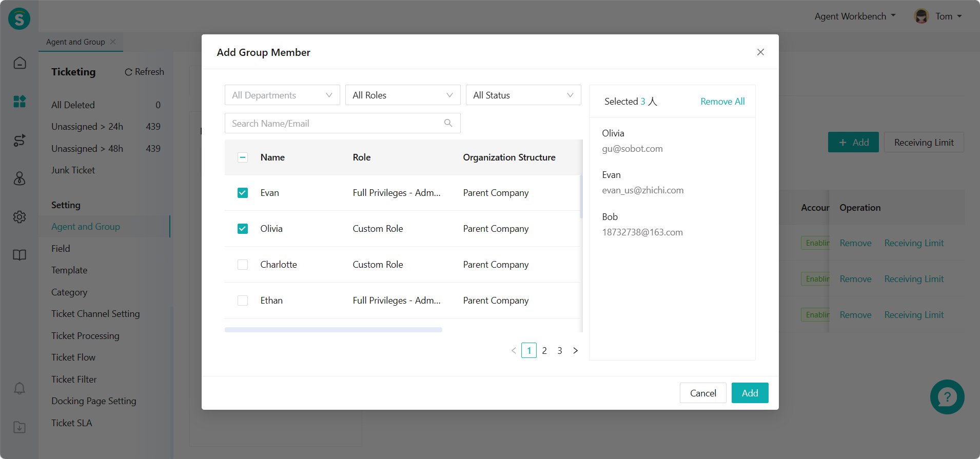980x459 pixels.
Task: Open Ticket Processing setting
Action: click(x=85, y=335)
